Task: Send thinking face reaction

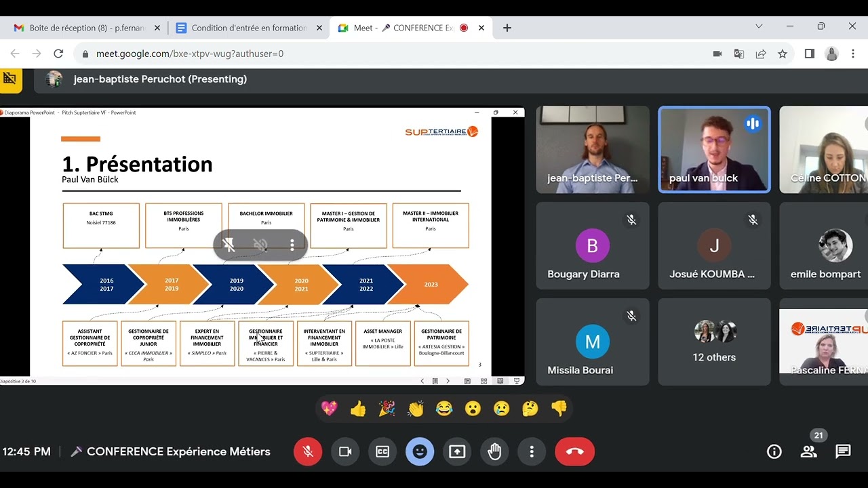Action: [530, 409]
